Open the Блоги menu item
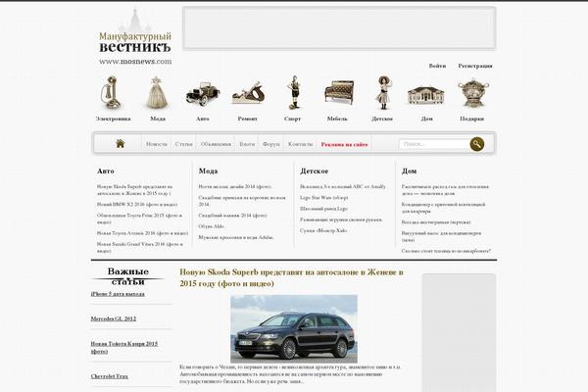 point(247,144)
